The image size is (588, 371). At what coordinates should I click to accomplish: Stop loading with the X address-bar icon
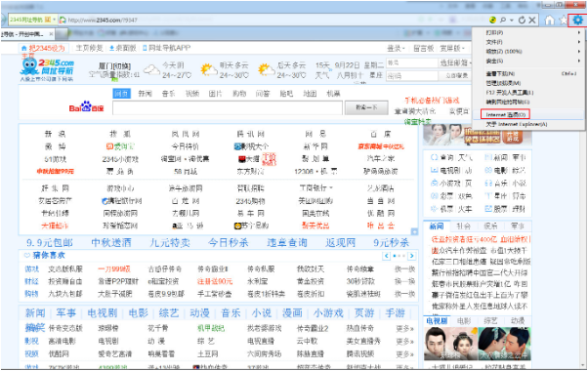(531, 20)
